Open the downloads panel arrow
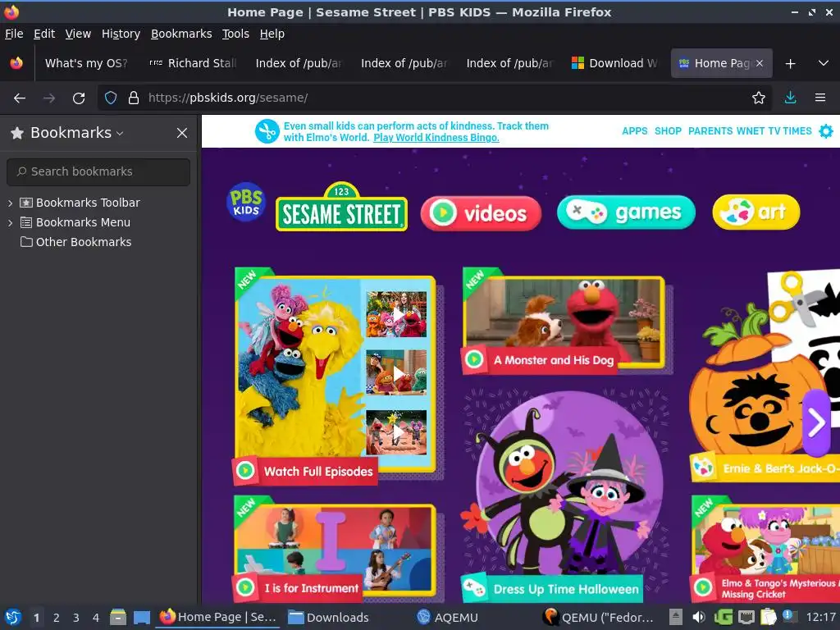This screenshot has width=840, height=630. coord(790,98)
